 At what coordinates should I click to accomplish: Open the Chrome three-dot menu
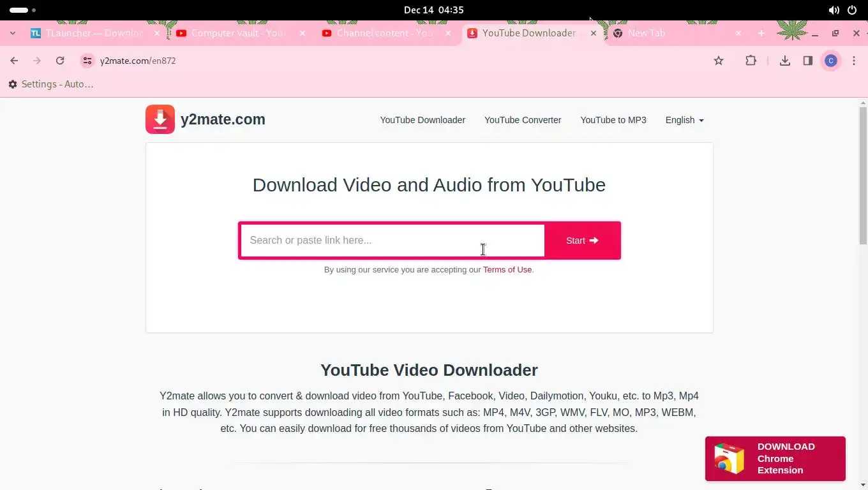(x=854, y=61)
